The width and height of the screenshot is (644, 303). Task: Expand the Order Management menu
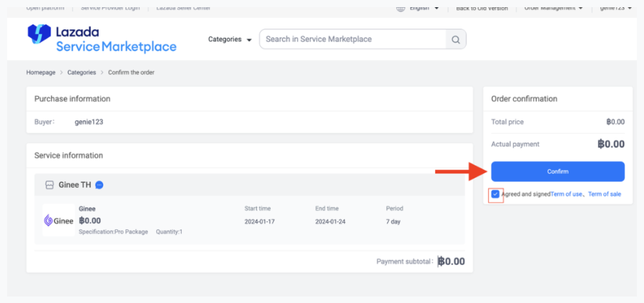[x=553, y=8]
